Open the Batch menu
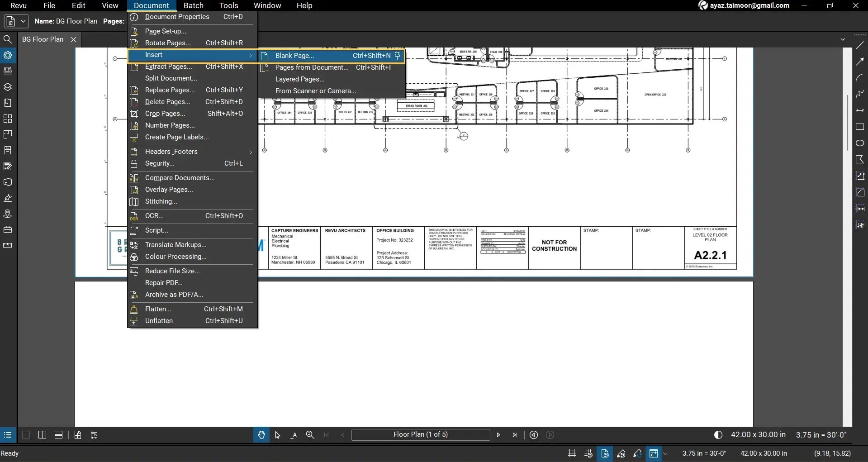This screenshot has width=868, height=462. tap(194, 5)
